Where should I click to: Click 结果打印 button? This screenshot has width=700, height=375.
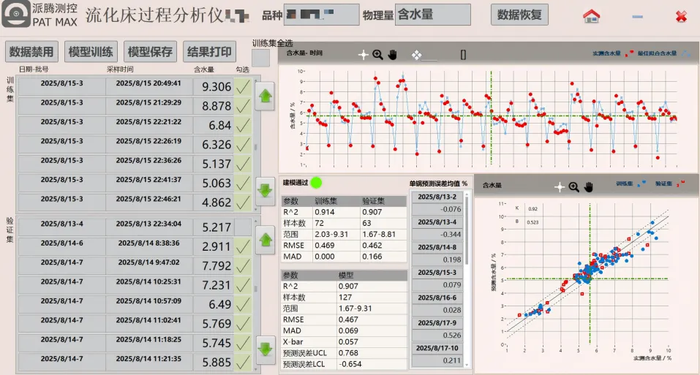click(x=209, y=52)
